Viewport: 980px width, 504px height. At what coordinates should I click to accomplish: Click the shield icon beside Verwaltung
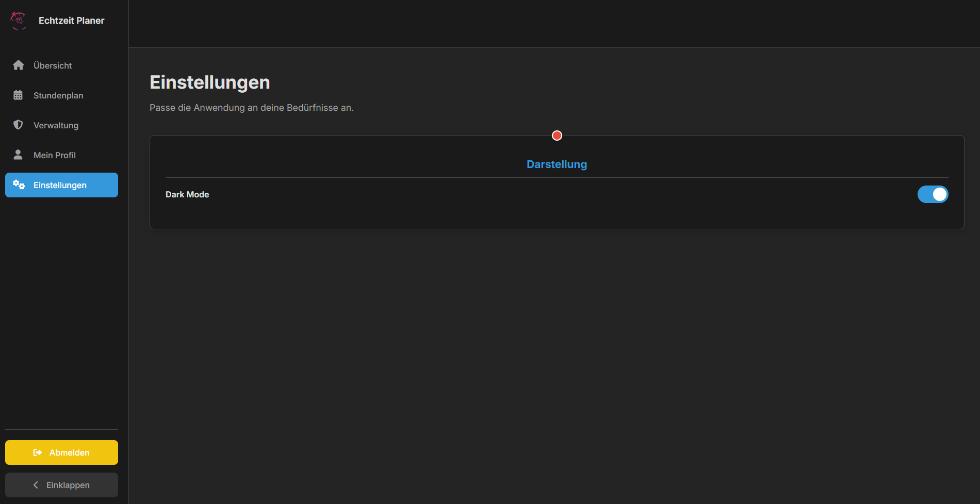[18, 125]
